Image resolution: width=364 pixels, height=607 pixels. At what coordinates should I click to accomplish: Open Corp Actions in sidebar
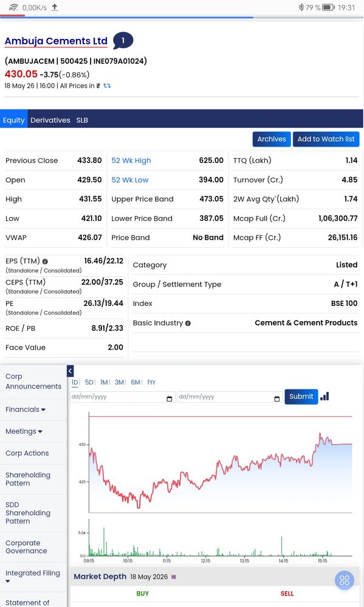click(27, 453)
